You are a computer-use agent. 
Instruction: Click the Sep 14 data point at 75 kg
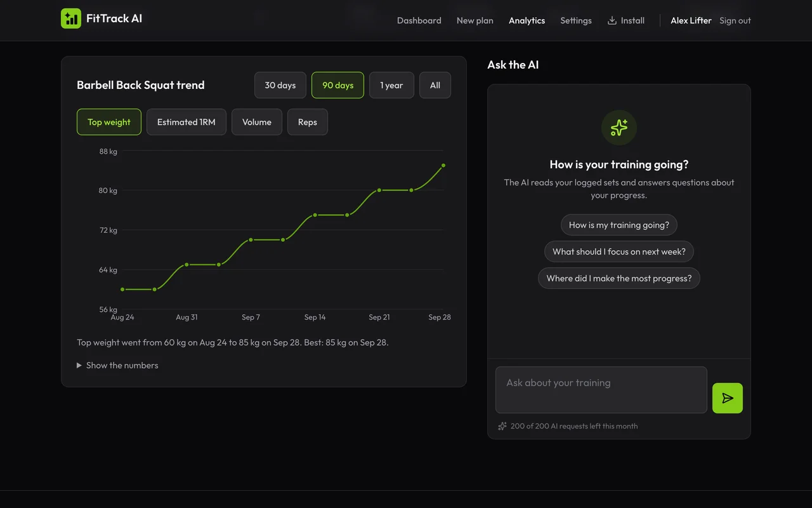click(x=315, y=215)
